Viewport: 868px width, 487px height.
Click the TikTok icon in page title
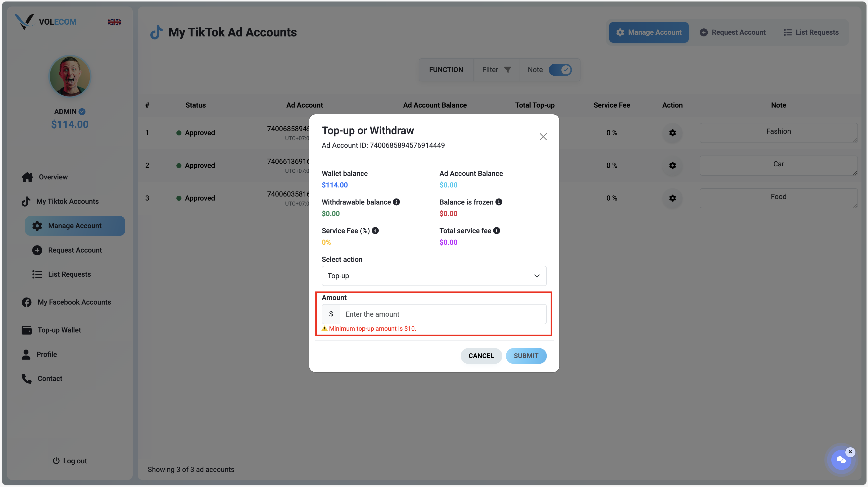[156, 32]
